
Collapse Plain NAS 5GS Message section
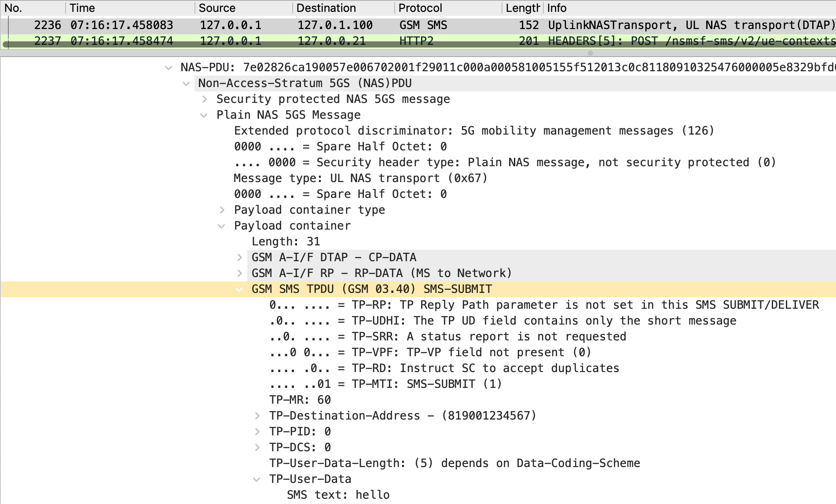pyautogui.click(x=204, y=115)
